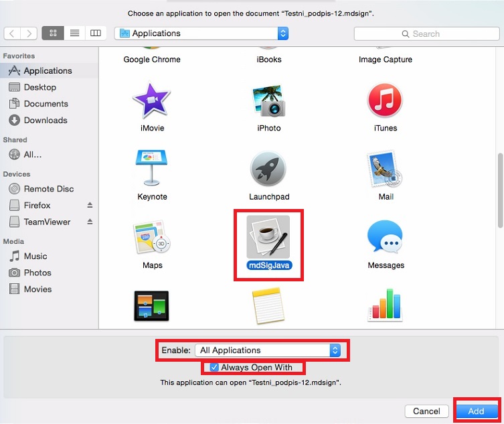Image resolution: width=504 pixels, height=424 pixels.
Task: Select the mdSigJava application icon
Action: [268, 236]
